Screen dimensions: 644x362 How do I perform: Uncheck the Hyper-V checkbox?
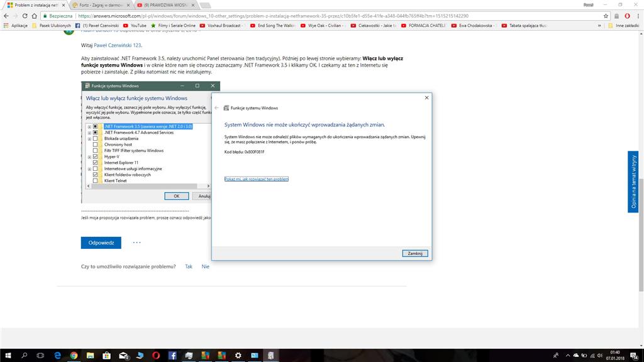96,156
